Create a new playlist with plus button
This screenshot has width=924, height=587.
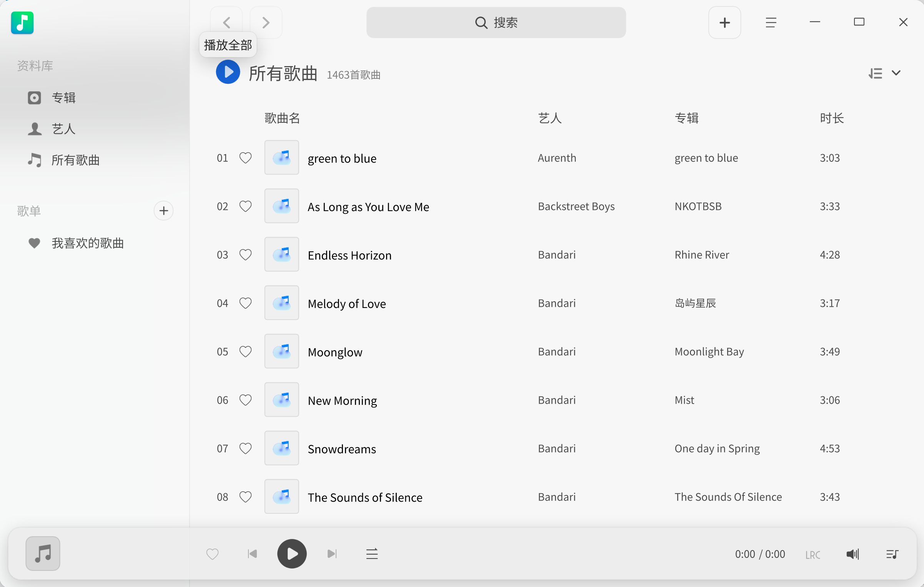163,211
